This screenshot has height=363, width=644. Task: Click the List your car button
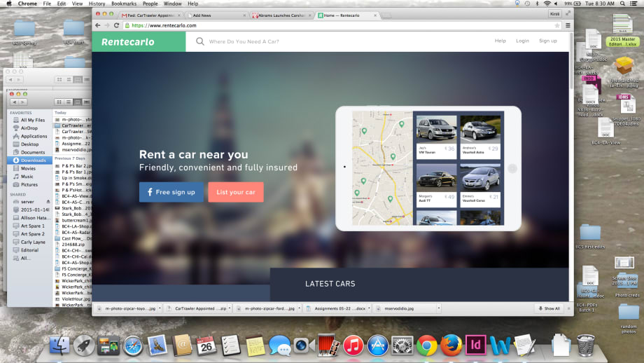tap(236, 192)
